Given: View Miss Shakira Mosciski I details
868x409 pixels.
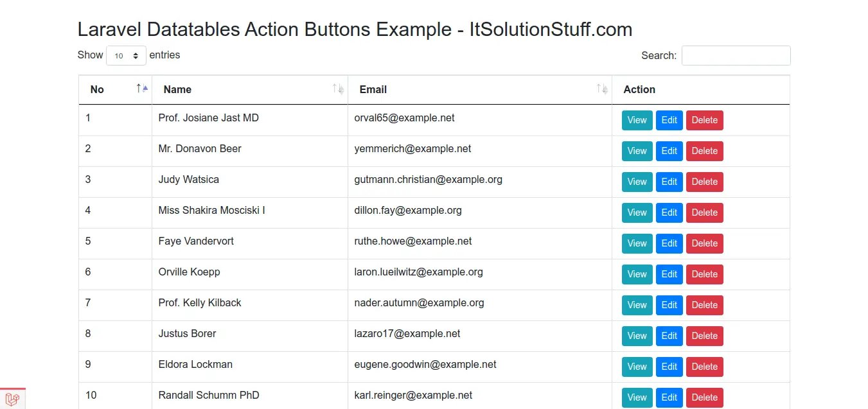Looking at the screenshot, I should (x=637, y=213).
